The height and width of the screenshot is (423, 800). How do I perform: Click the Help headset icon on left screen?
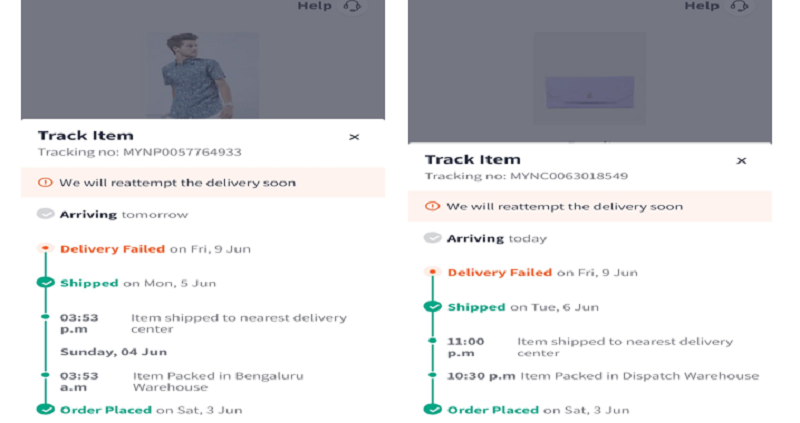352,6
